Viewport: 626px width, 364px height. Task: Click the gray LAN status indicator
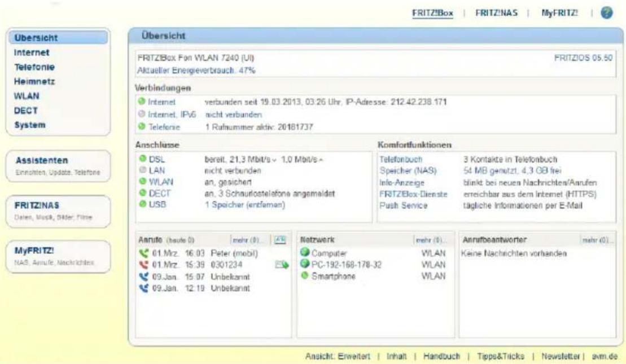142,170
